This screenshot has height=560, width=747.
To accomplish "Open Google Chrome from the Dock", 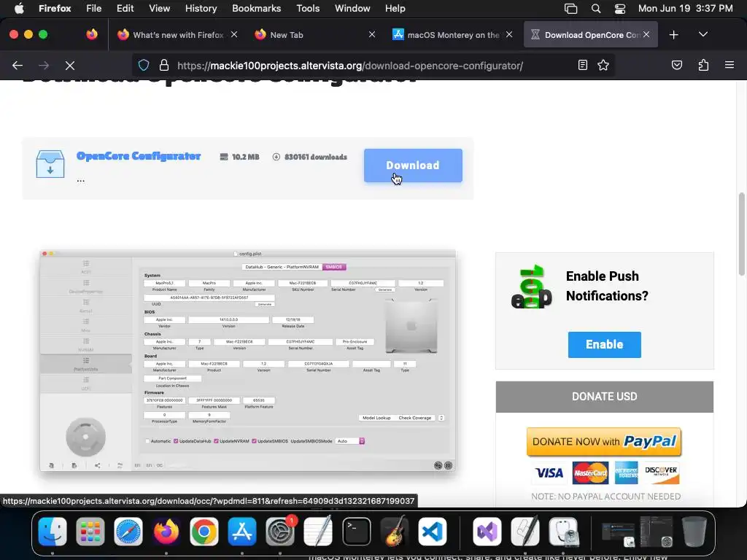I will [x=204, y=531].
